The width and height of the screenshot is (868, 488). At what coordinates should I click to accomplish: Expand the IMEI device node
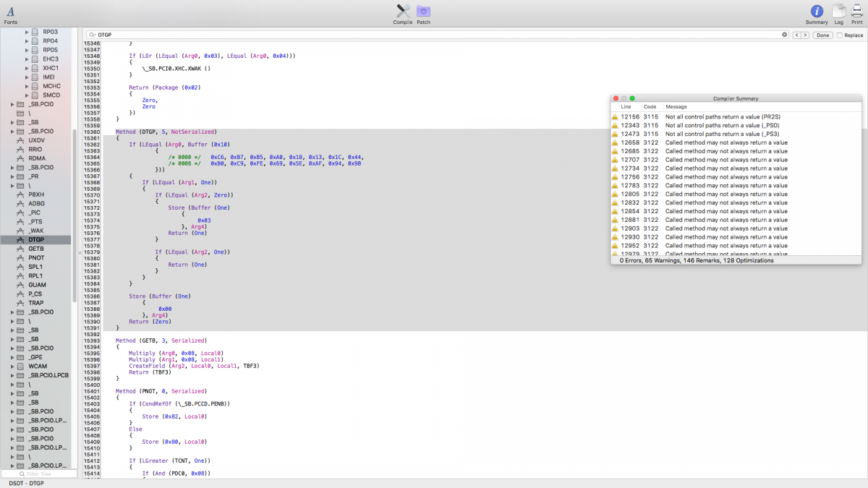pyautogui.click(x=27, y=77)
